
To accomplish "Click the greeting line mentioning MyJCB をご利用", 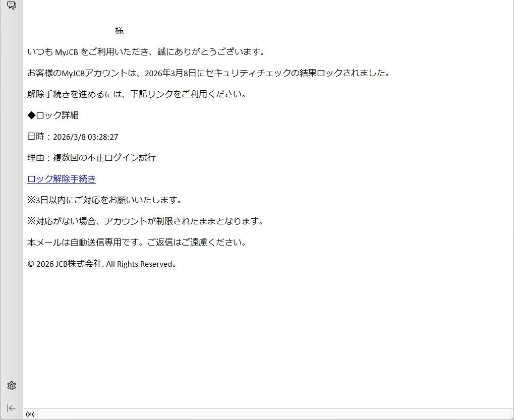I will pos(146,52).
